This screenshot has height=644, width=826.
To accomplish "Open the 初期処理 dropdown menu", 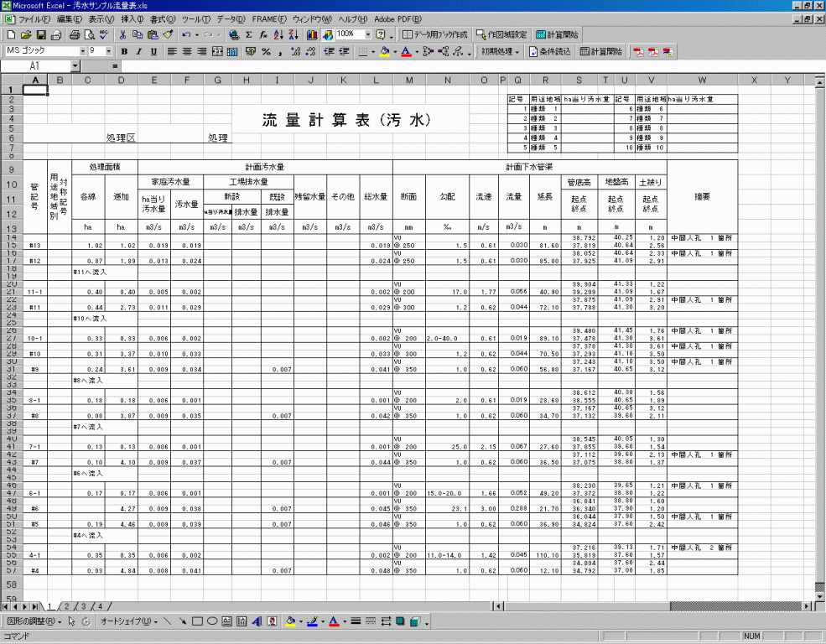I will (x=500, y=52).
